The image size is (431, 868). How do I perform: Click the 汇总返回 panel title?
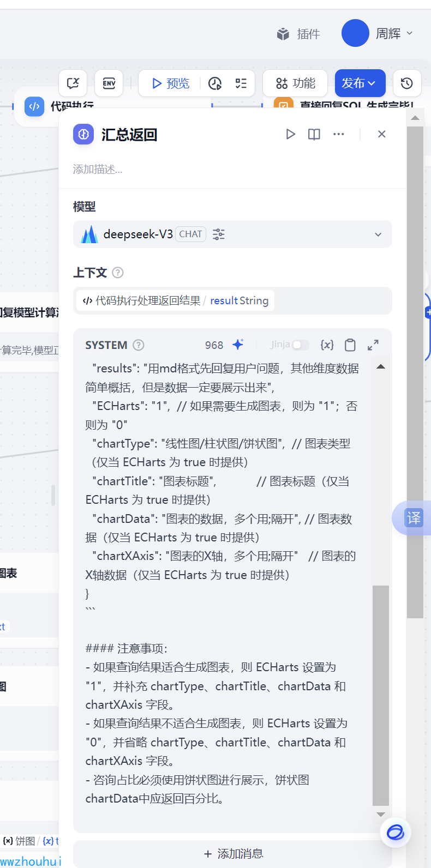pos(129,135)
